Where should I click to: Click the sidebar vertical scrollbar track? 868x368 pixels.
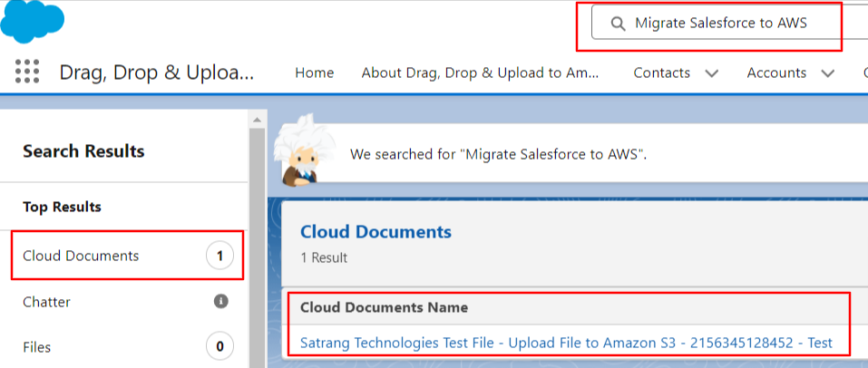click(257, 247)
